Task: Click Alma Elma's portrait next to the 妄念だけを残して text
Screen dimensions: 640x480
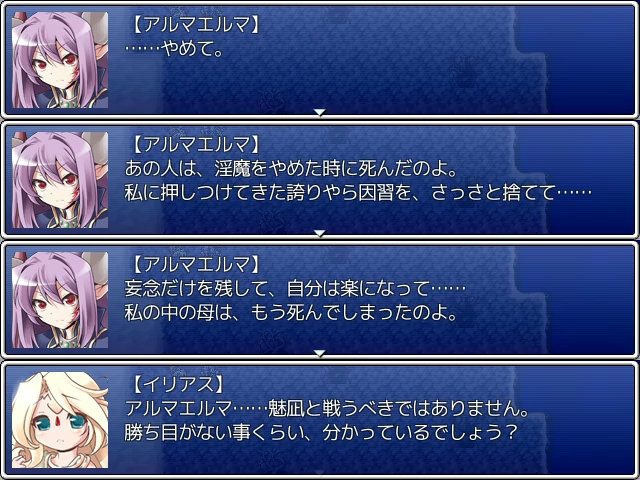Action: click(x=60, y=300)
